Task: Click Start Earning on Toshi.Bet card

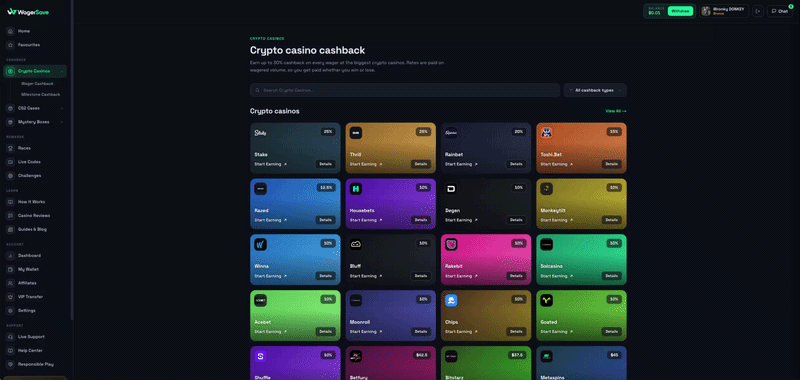Action: click(557, 164)
